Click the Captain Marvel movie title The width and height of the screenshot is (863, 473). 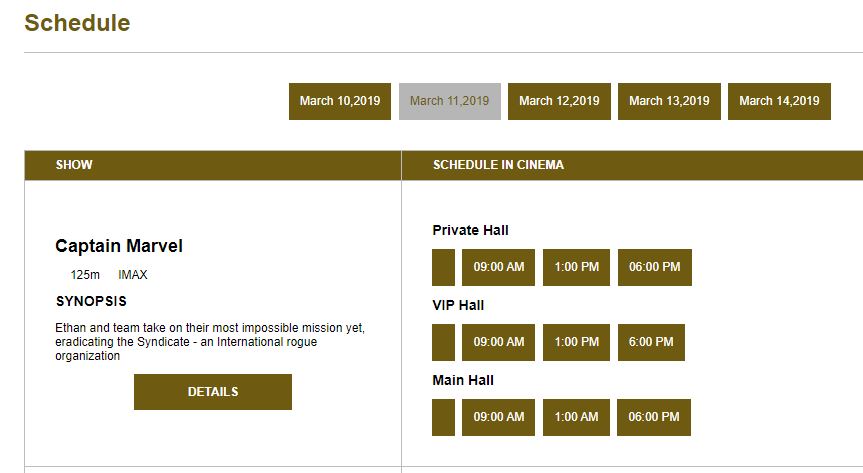coord(119,246)
